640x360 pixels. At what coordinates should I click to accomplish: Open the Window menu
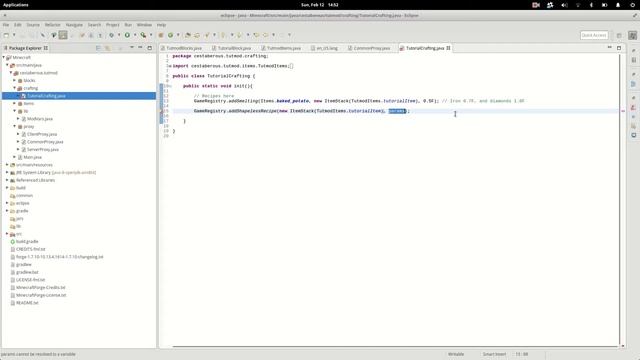point(144,25)
